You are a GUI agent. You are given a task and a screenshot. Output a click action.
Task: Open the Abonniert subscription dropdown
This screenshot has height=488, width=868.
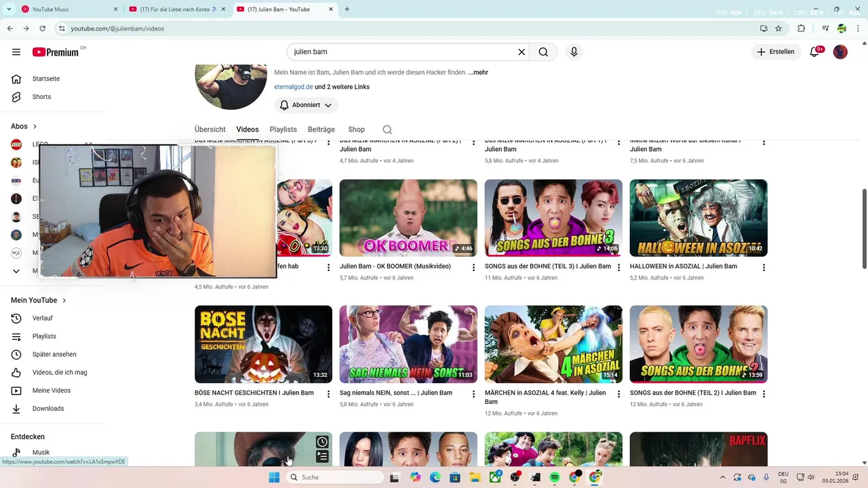pyautogui.click(x=306, y=105)
